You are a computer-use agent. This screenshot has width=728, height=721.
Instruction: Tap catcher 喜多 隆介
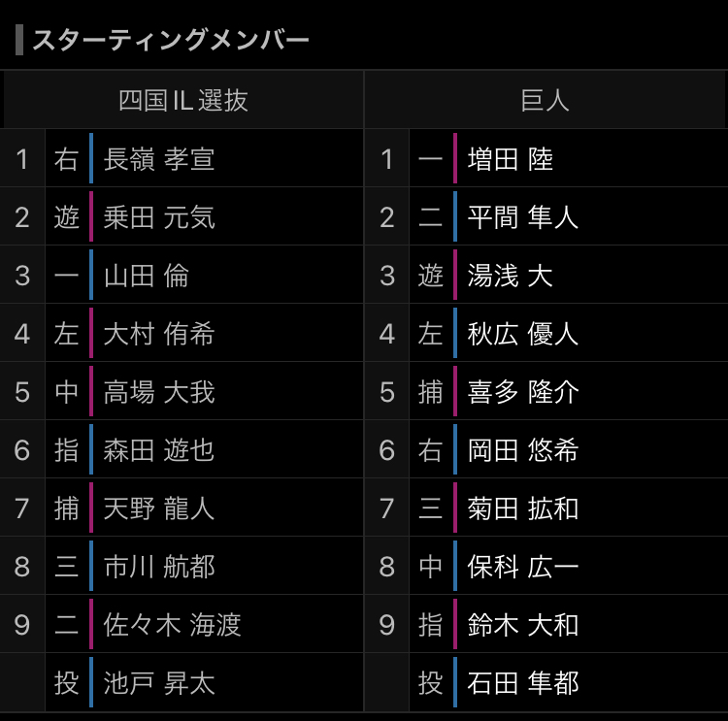(523, 392)
